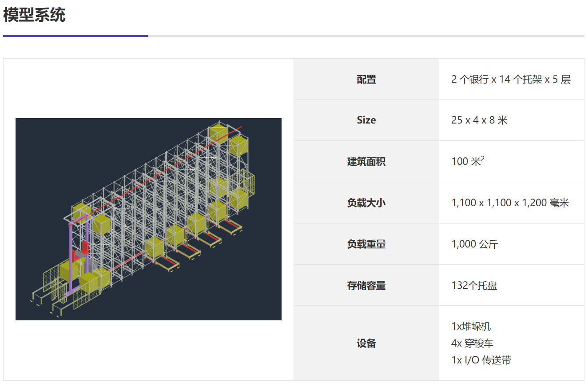Open the 3D warehouse rack model image
Viewport: 588px width, 387px height.
(148, 219)
